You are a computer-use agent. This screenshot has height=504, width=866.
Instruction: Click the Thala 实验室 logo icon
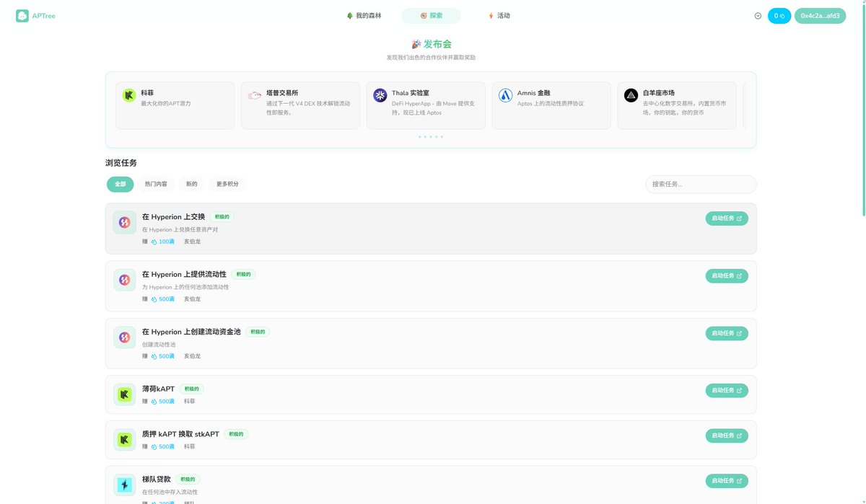coord(380,95)
